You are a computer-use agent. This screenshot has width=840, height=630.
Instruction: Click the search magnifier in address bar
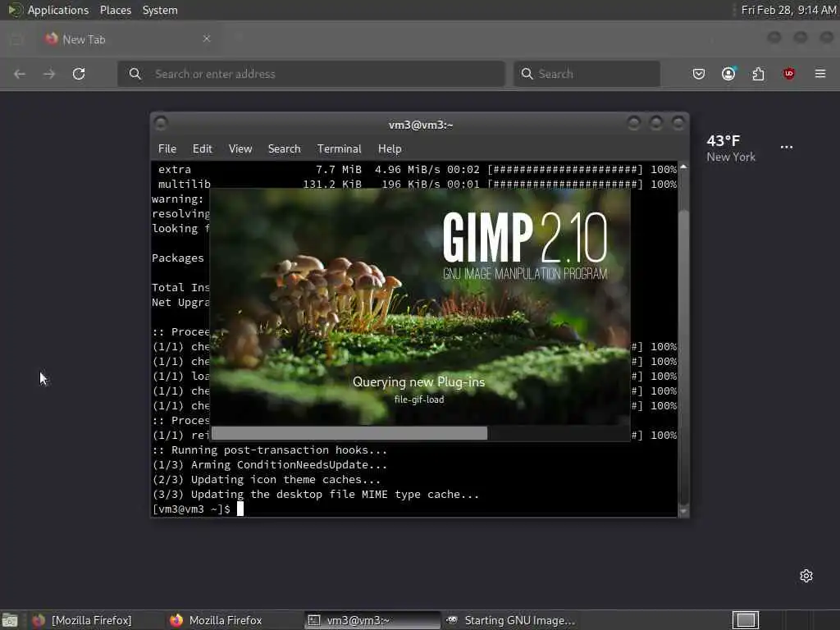135,74
